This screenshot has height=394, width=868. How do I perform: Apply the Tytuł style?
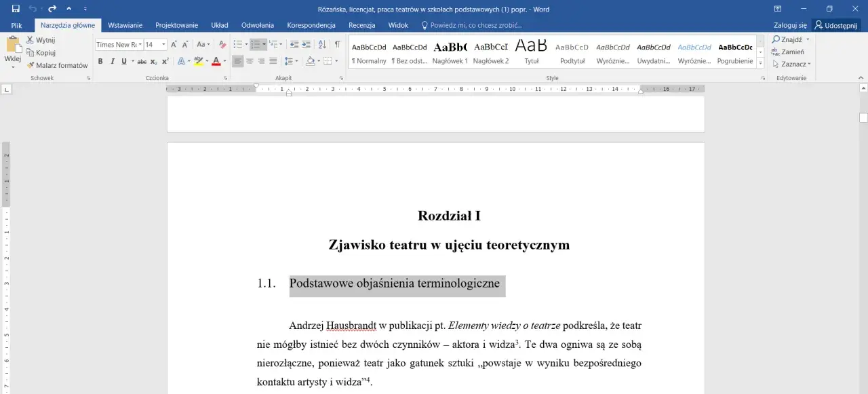pos(532,53)
